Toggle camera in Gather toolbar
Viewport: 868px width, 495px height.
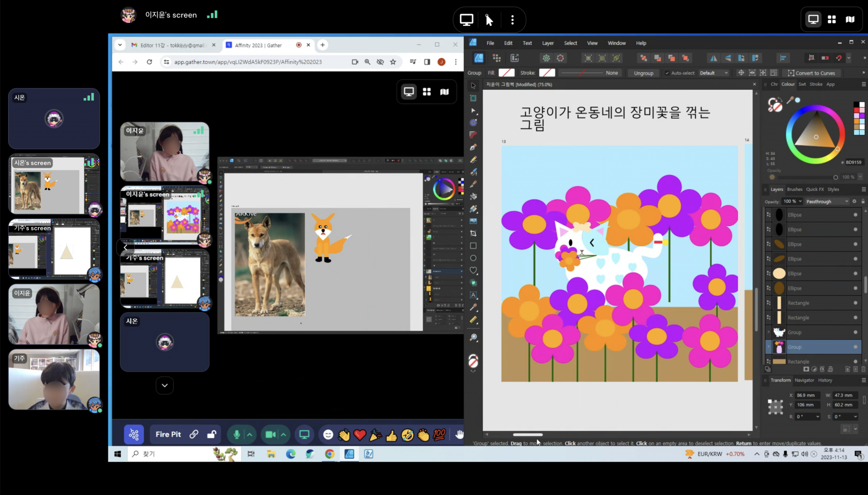(x=270, y=434)
